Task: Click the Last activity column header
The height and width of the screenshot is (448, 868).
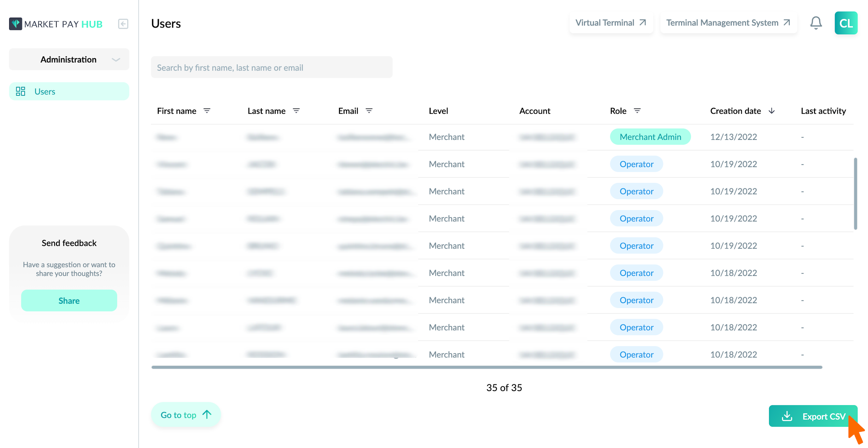Action: tap(823, 111)
